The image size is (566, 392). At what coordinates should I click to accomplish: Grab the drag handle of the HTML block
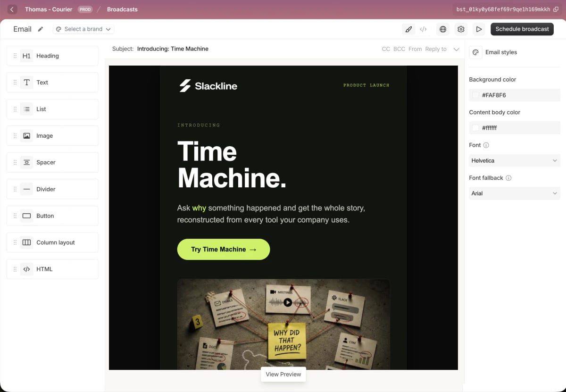coord(15,269)
